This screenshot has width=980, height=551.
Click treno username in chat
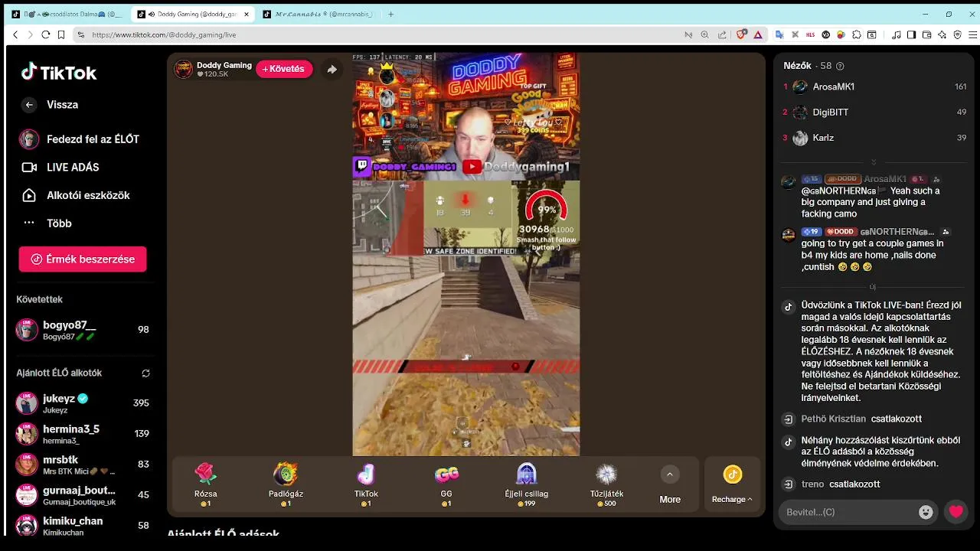pos(812,484)
